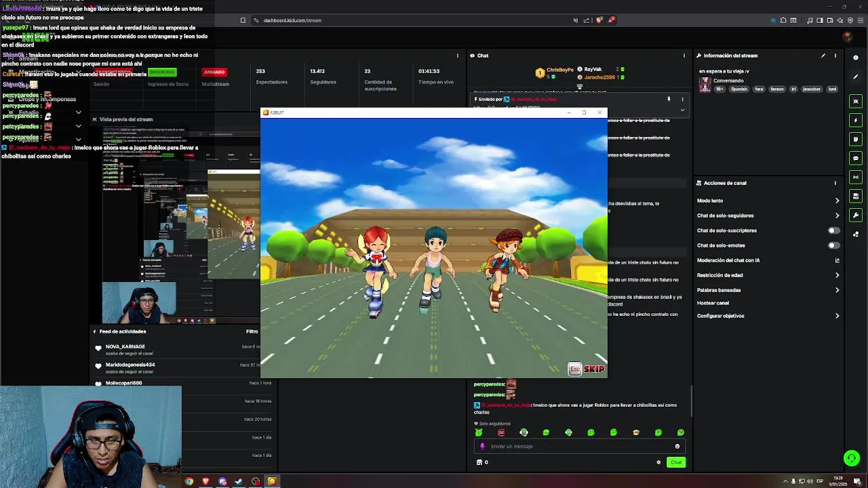Open Información del stream three-dot menu
This screenshot has height=488, width=868.
click(835, 56)
